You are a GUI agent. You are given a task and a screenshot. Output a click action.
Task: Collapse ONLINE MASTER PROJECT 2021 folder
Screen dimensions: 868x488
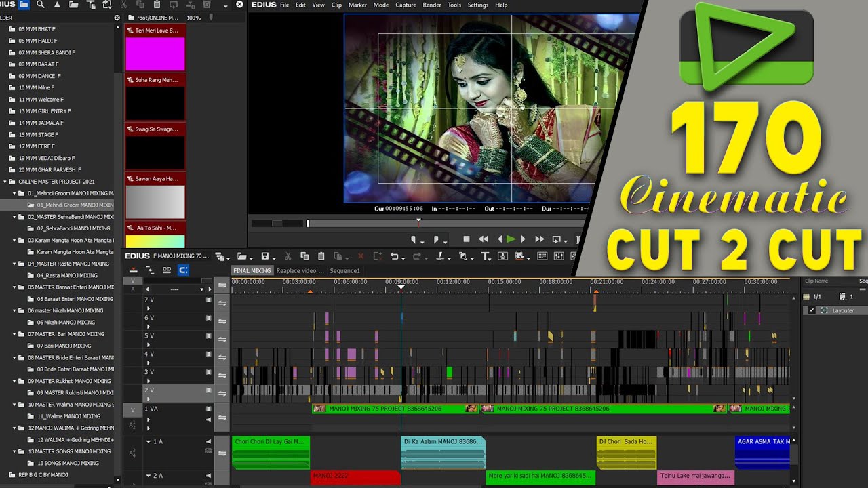coord(5,182)
